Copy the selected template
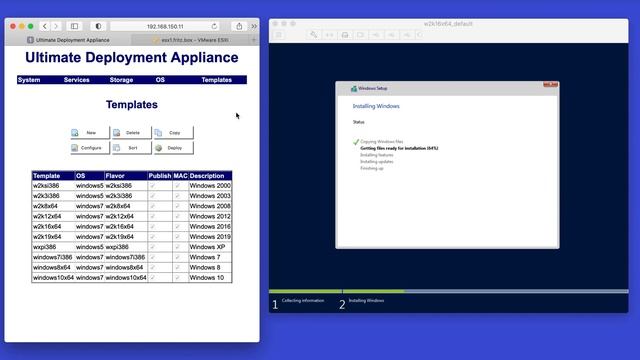 [173, 133]
